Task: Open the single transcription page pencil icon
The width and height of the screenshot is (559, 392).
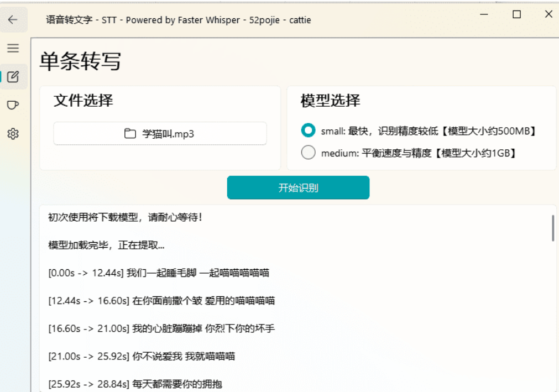Action: tap(13, 77)
